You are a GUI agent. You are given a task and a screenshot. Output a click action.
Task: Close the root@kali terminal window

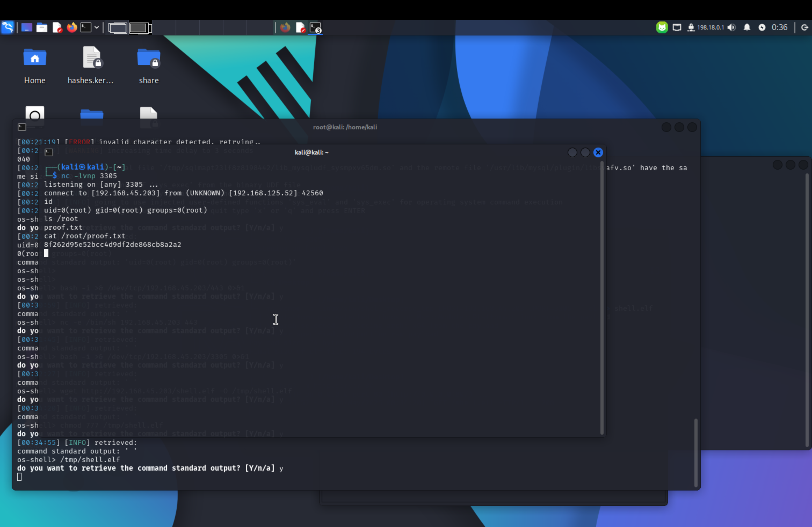tap(692, 127)
